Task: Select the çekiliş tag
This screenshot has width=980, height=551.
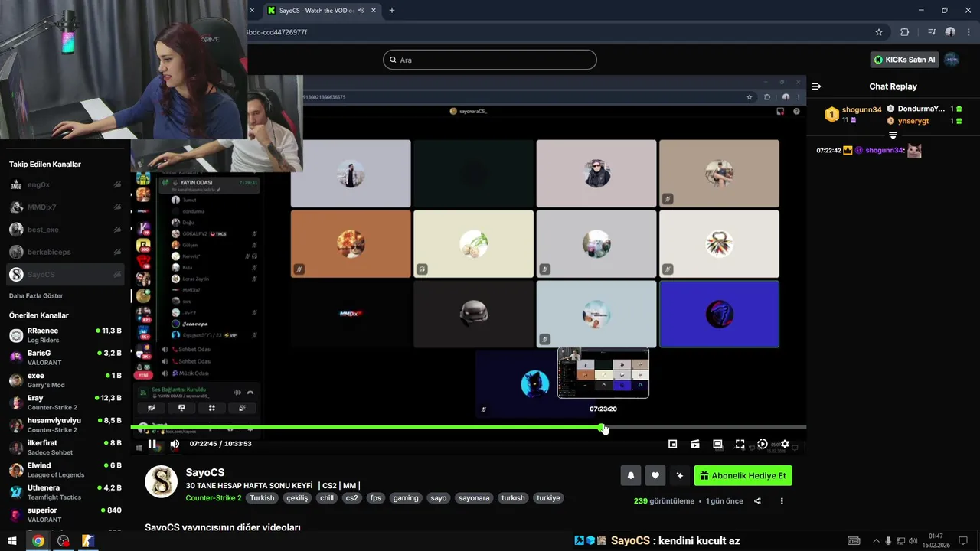Action: pyautogui.click(x=297, y=498)
